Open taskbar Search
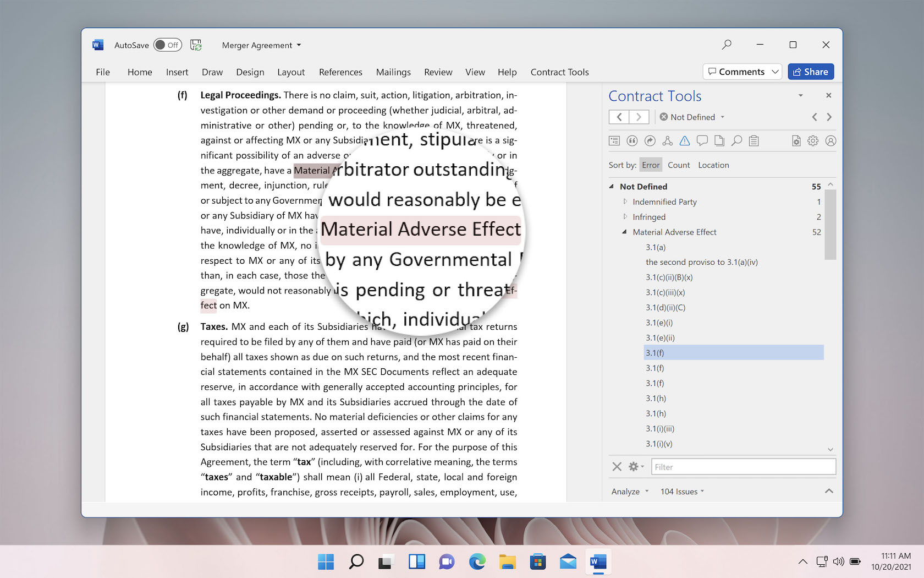The height and width of the screenshot is (578, 924). click(x=356, y=561)
